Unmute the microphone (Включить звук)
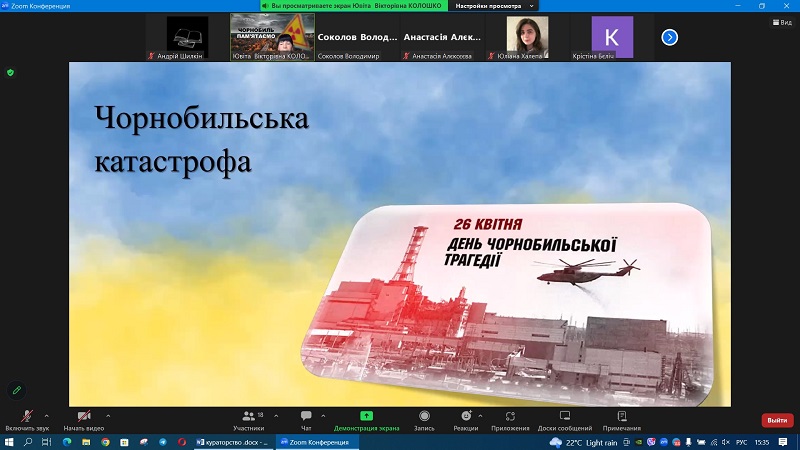 [x=25, y=416]
